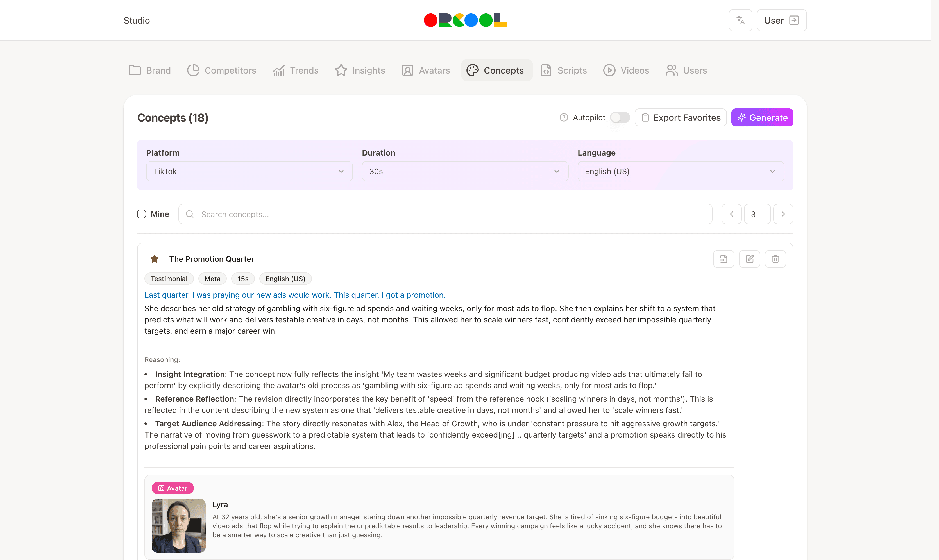
Task: Switch to the Scripts tab
Action: point(564,70)
